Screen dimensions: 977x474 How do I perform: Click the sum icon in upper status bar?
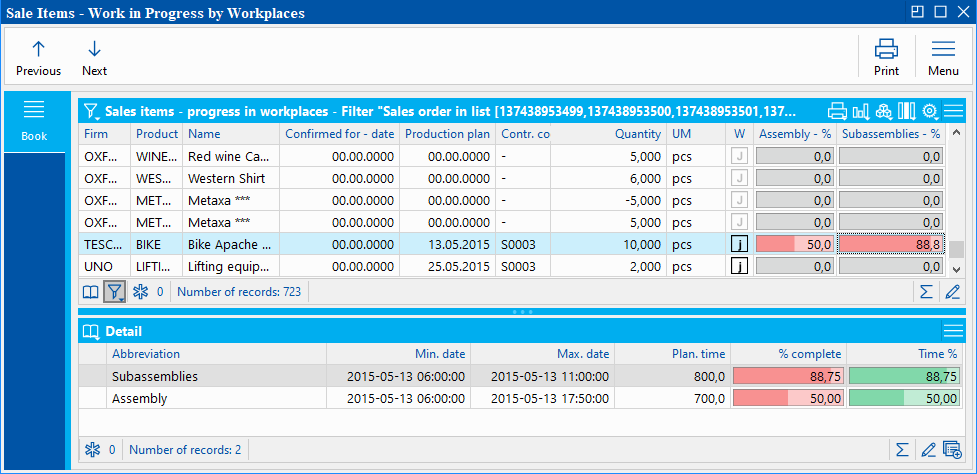[927, 292]
